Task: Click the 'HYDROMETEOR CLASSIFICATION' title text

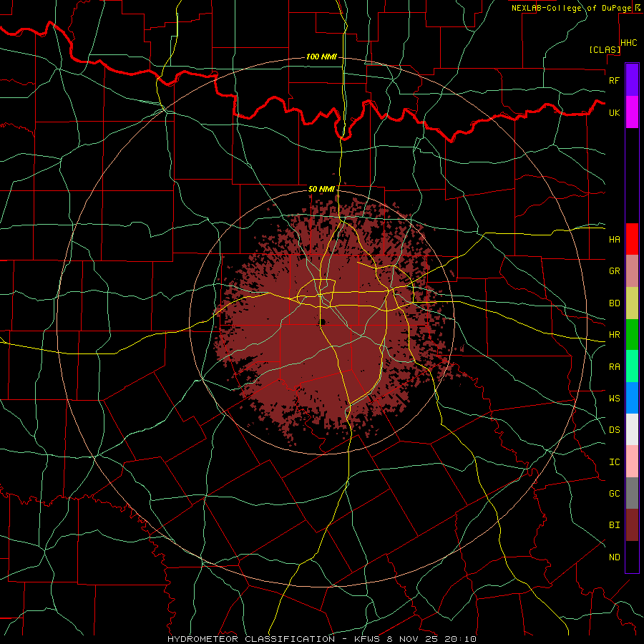Action: tap(251, 639)
